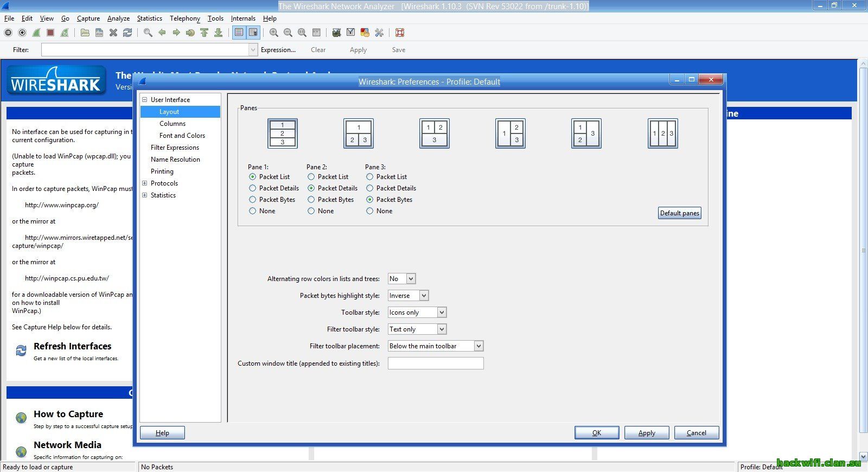Click the zoom out toolbar icon
This screenshot has height=472, width=868.
click(288, 33)
